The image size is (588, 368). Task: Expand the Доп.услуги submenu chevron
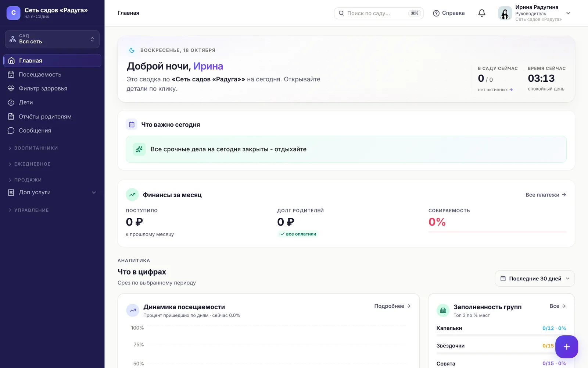(94, 192)
